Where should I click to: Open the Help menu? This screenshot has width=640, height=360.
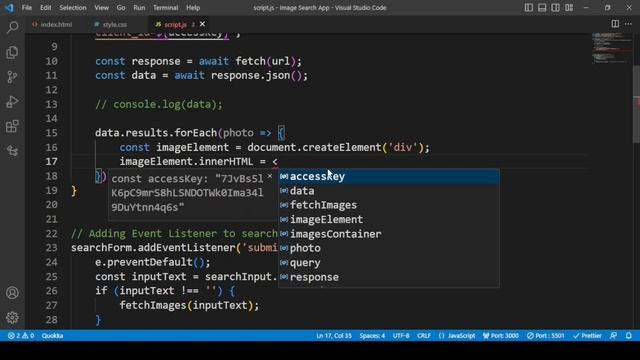tap(193, 7)
